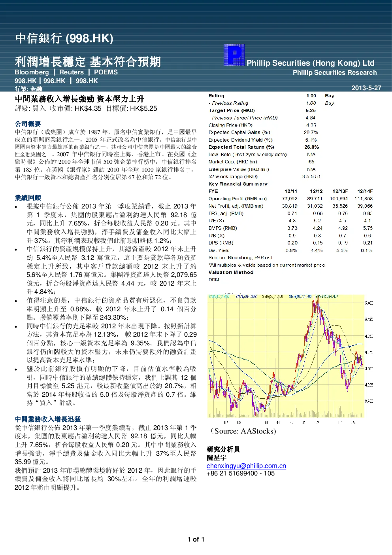Click the Operating Profit (RMB mn) row label
Image resolution: width=392 pixels, height=555 pixels.
pyautogui.click(x=237, y=199)
